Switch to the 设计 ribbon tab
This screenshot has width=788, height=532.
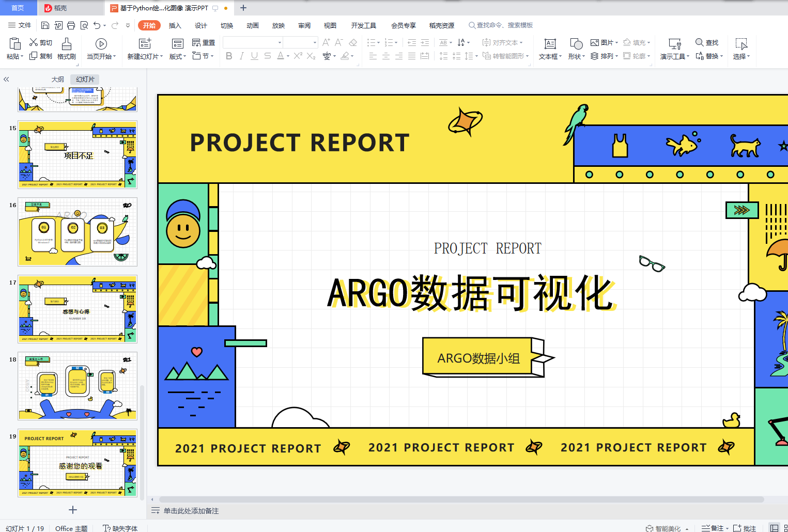point(201,25)
